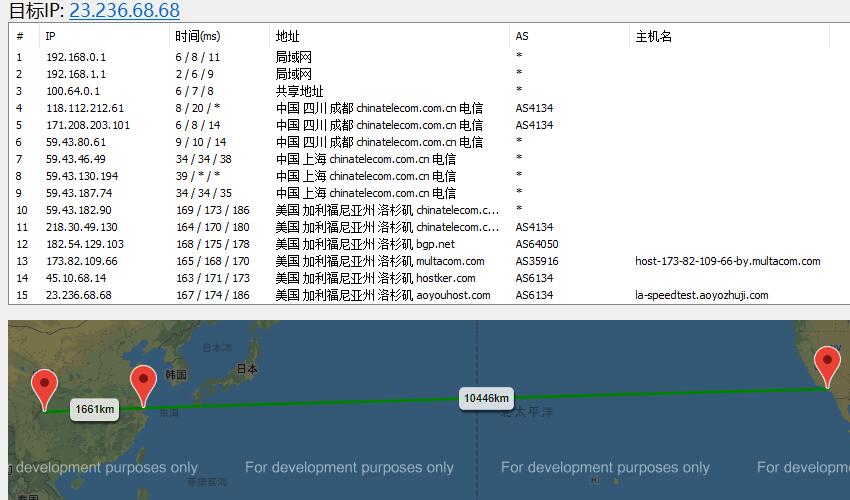Select final hop row with IP 23.236.68.68

click(428, 295)
